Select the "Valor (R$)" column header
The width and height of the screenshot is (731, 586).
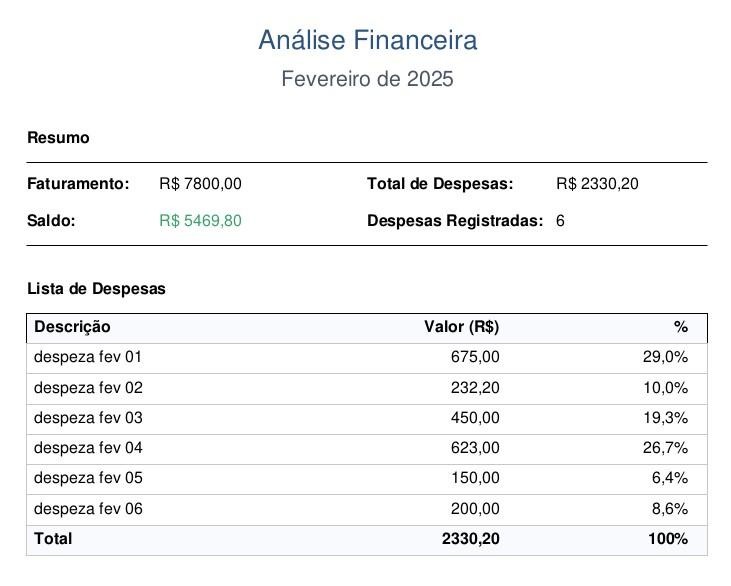click(x=462, y=327)
